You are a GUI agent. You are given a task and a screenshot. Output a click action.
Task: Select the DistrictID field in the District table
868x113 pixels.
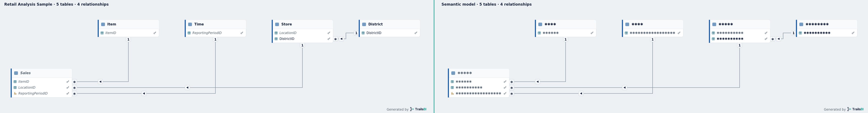click(x=390, y=33)
